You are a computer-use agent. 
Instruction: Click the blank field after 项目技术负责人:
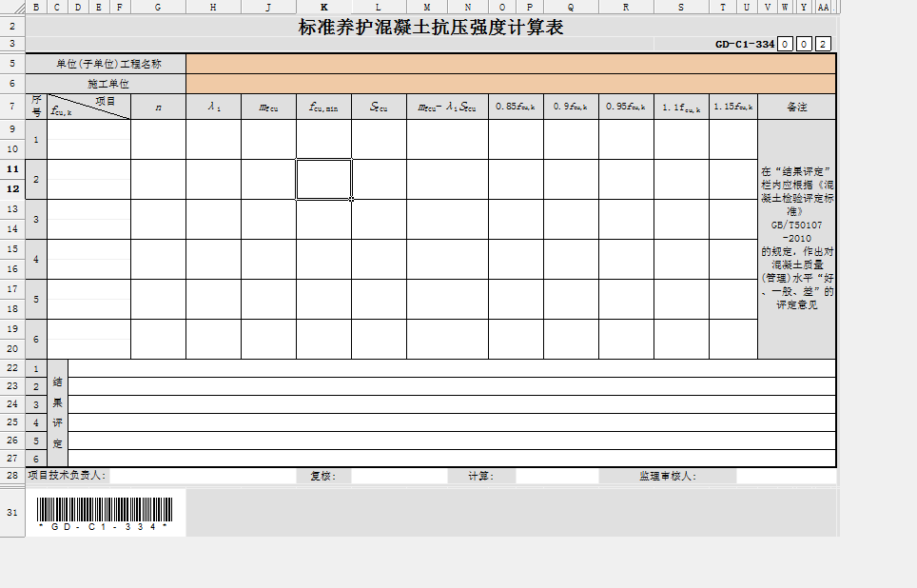coord(200,477)
